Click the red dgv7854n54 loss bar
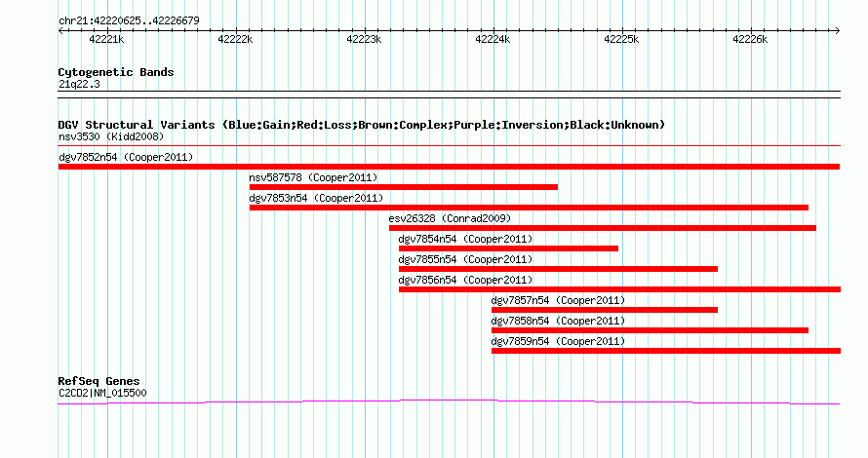Image resolution: width=868 pixels, height=458 pixels. (x=508, y=248)
